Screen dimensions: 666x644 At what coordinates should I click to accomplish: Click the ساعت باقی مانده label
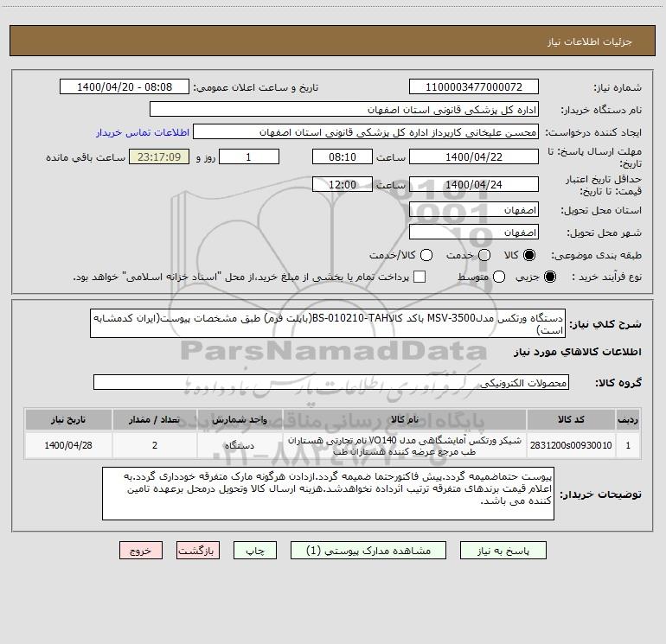click(x=86, y=157)
